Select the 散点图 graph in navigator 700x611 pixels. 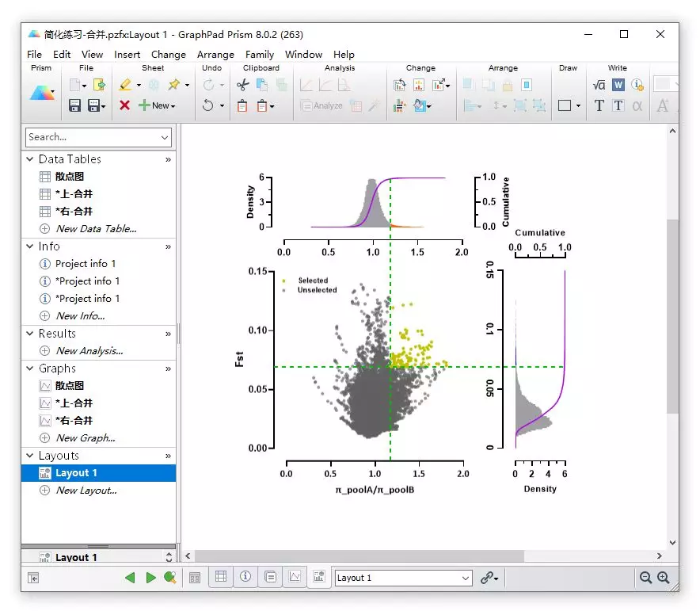point(70,385)
